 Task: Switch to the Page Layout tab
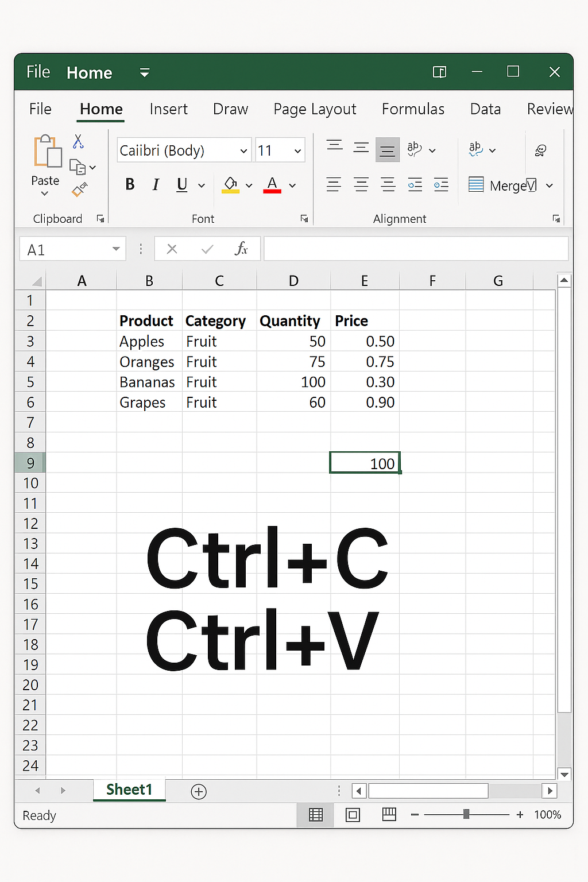[x=315, y=109]
